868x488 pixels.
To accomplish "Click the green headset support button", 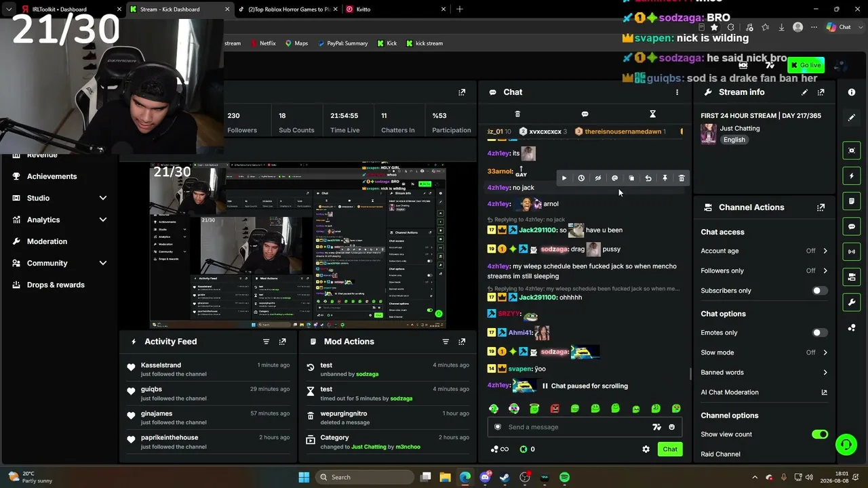I will point(846,445).
